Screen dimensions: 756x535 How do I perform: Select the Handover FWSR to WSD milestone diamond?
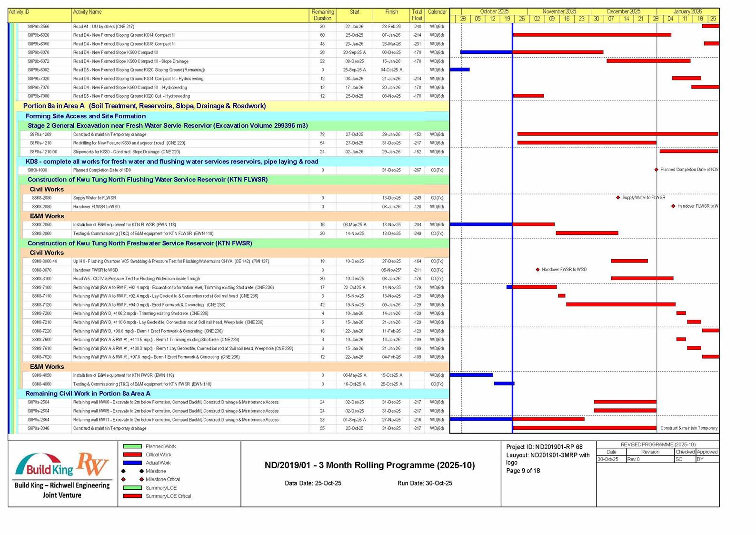[537, 270]
